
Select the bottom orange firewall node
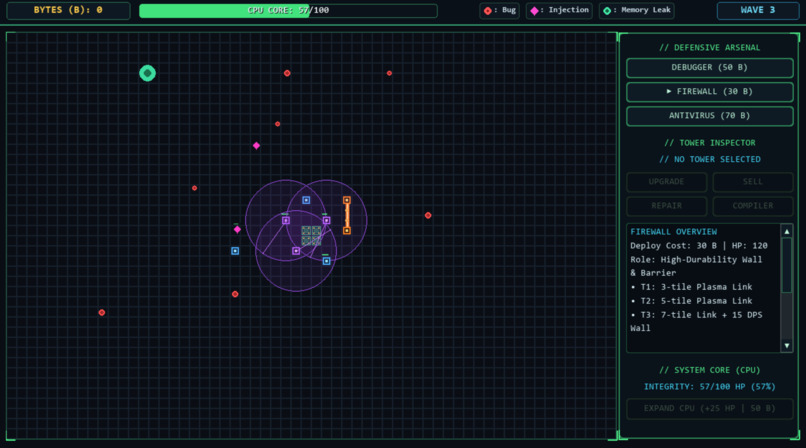pos(347,231)
